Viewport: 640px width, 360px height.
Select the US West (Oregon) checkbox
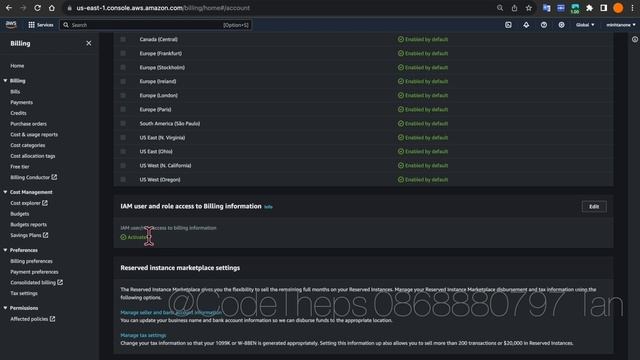click(123, 180)
